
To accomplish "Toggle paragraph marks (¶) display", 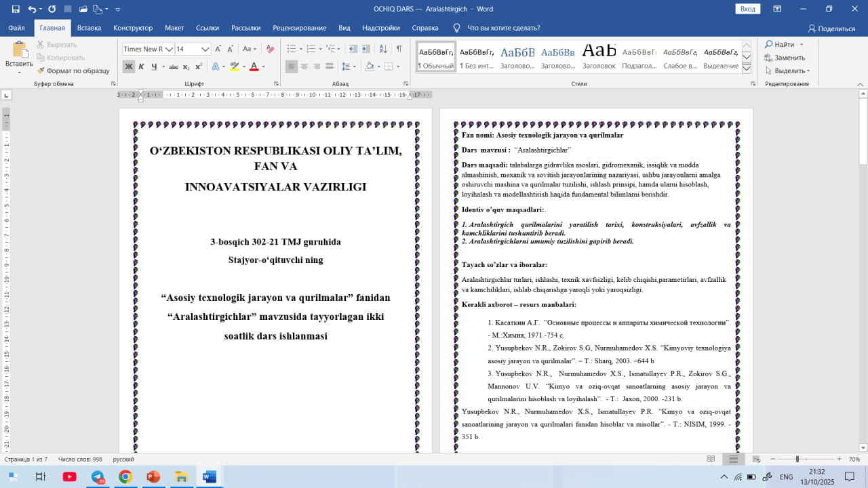I will tap(399, 49).
